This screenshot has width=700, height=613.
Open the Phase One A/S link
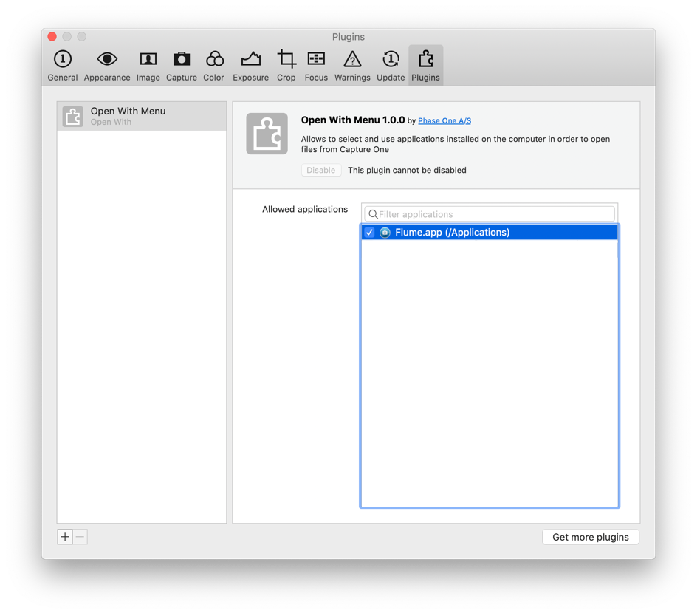tap(445, 120)
